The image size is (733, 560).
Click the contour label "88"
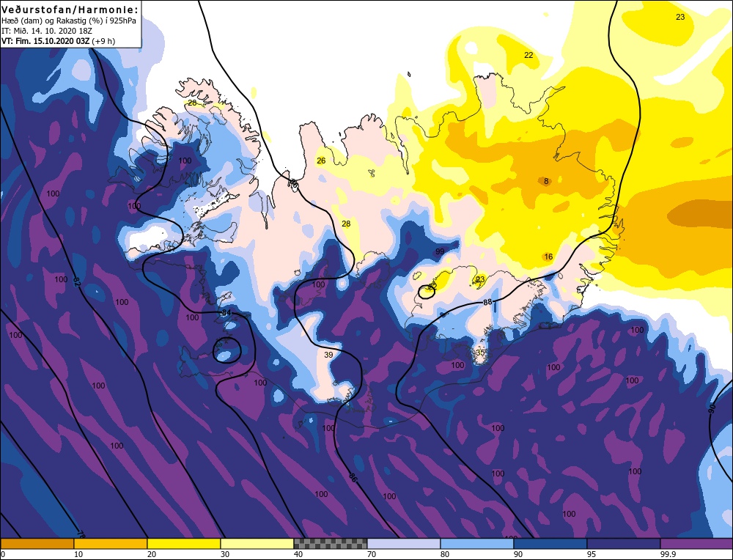(487, 303)
